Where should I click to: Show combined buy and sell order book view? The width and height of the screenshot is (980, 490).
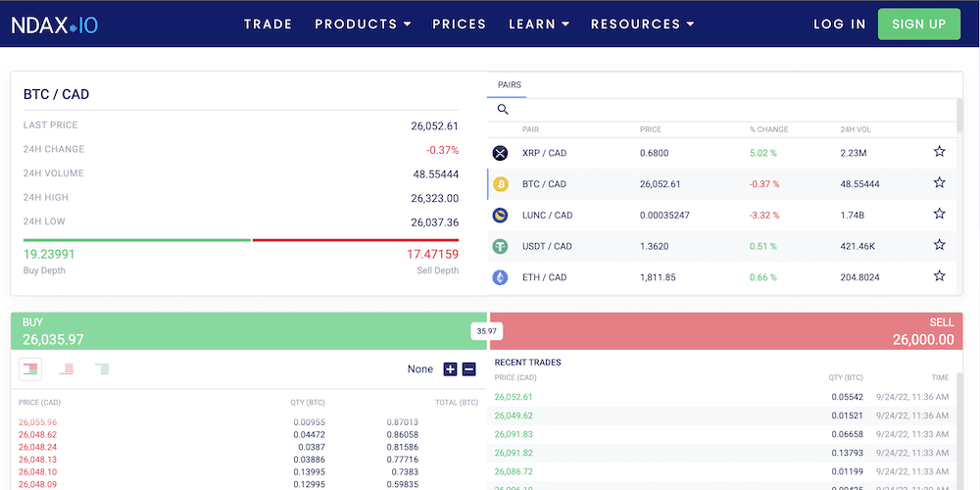[x=31, y=368]
